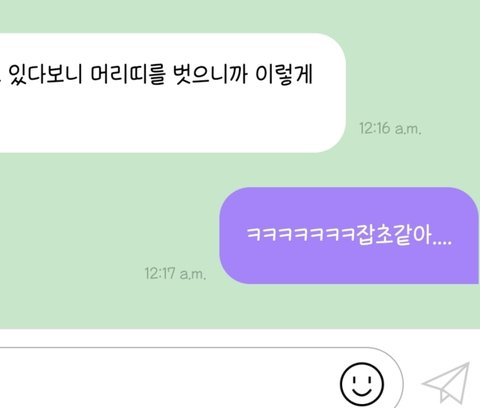This screenshot has height=408, width=480.
Task: Click the word 머리띠를 in the received message
Action: pos(128,74)
